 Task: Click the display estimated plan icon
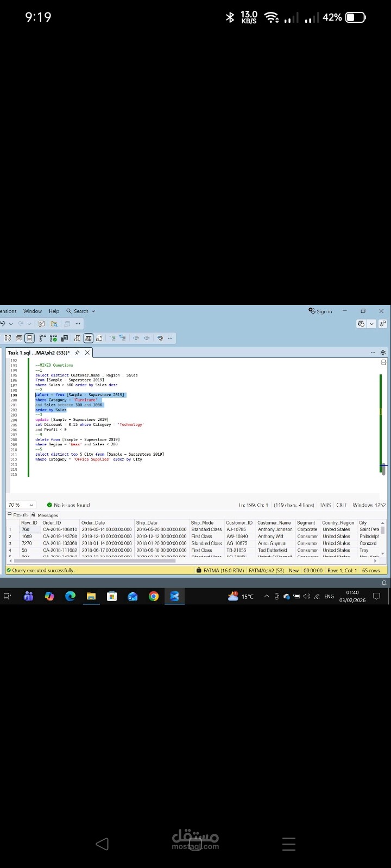8,338
